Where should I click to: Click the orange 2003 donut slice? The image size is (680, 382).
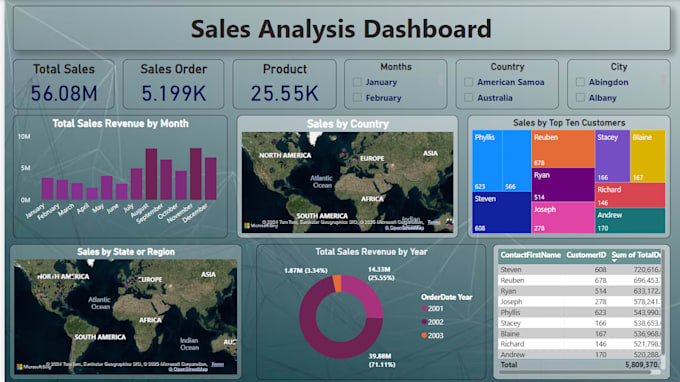337,284
